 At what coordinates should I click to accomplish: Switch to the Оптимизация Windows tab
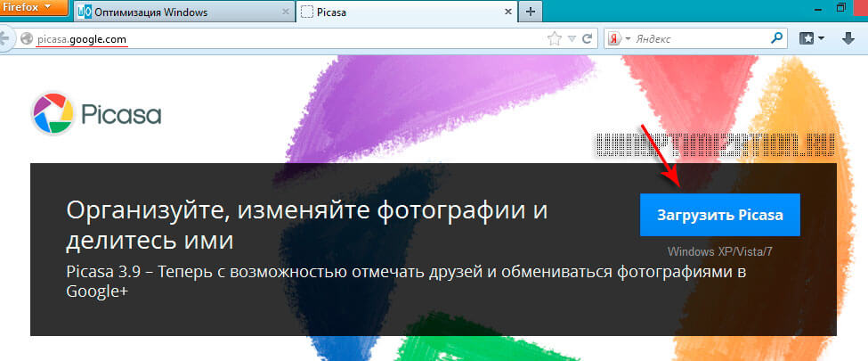tap(184, 12)
